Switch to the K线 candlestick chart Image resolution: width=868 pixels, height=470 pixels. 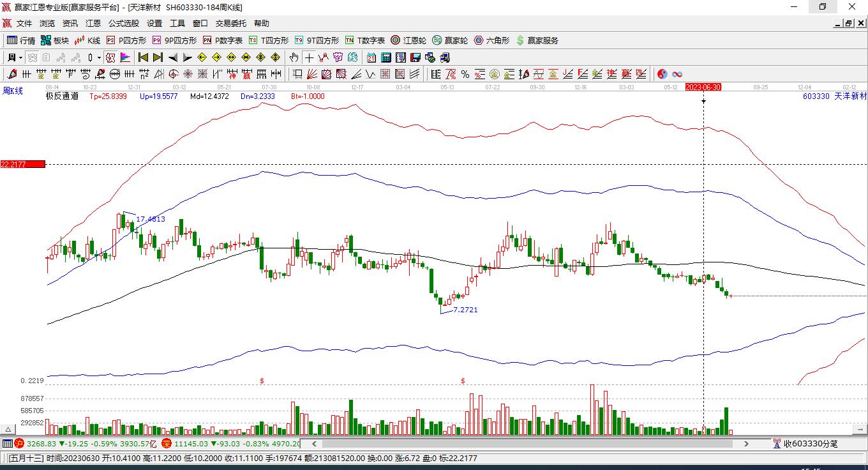pyautogui.click(x=87, y=40)
